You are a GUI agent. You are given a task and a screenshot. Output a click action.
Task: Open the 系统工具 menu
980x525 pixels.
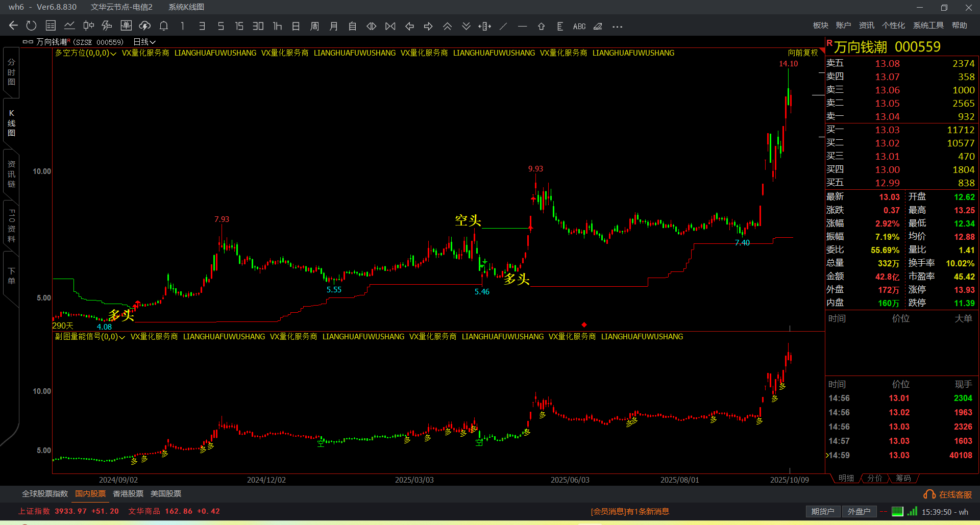[x=928, y=26]
